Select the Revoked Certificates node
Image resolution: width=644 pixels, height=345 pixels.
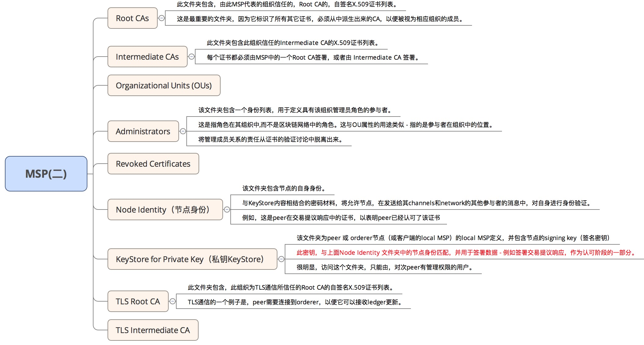[x=153, y=164]
